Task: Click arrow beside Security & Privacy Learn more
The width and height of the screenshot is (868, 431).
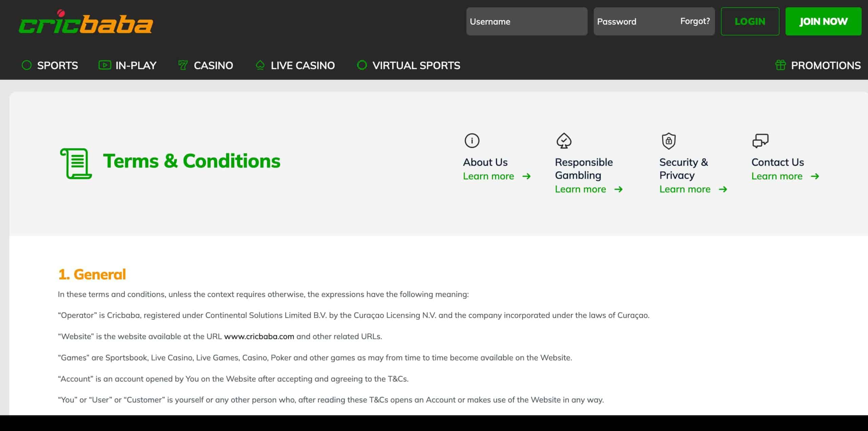Action: pyautogui.click(x=723, y=189)
